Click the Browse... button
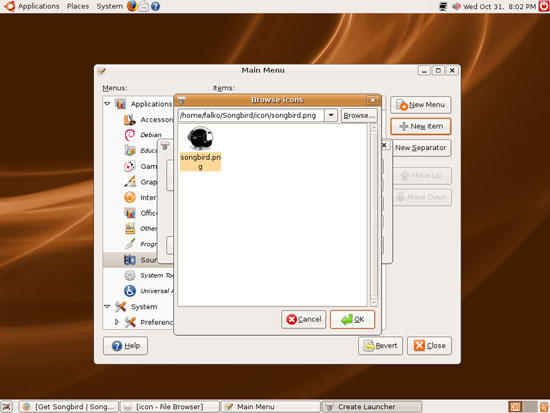Image resolution: width=550 pixels, height=413 pixels. 359,115
